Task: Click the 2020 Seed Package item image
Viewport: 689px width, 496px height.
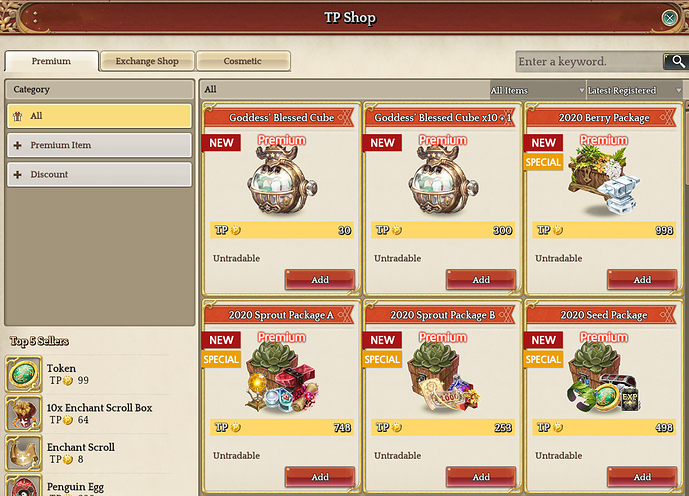Action: click(x=603, y=377)
